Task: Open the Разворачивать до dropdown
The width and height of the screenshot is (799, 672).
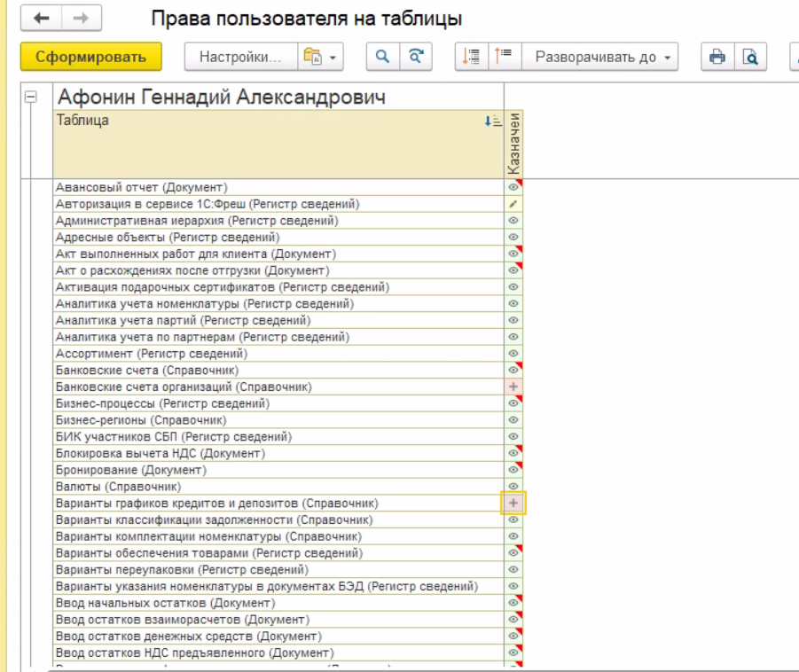Action: (x=599, y=57)
